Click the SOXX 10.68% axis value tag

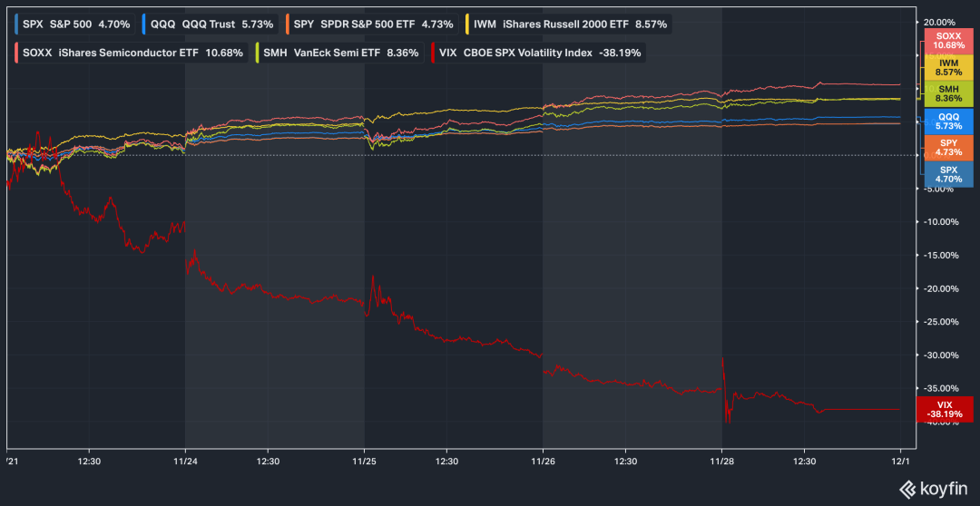point(948,41)
